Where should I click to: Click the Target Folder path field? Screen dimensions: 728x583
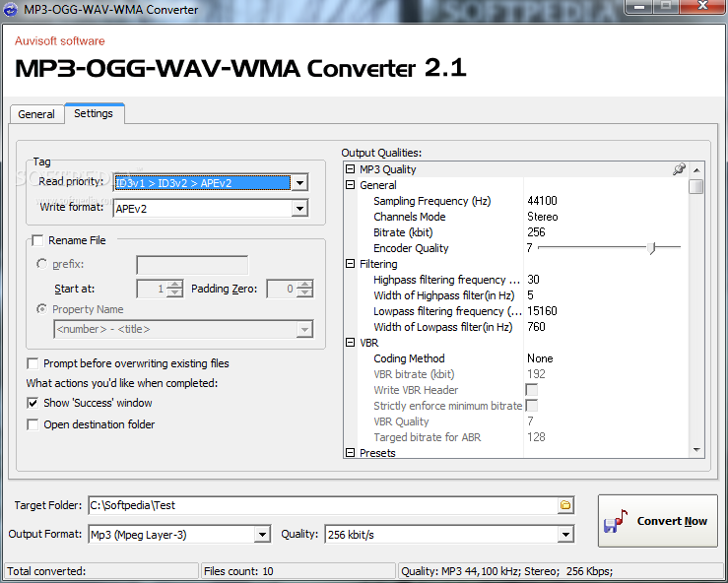pos(323,505)
